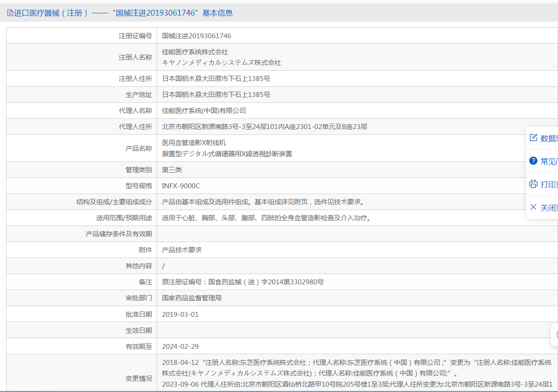558x392 pixels.
Task: Click the Japanese product name 据置型デジタル式循環器用X線透視診断装置
Action: [227, 154]
